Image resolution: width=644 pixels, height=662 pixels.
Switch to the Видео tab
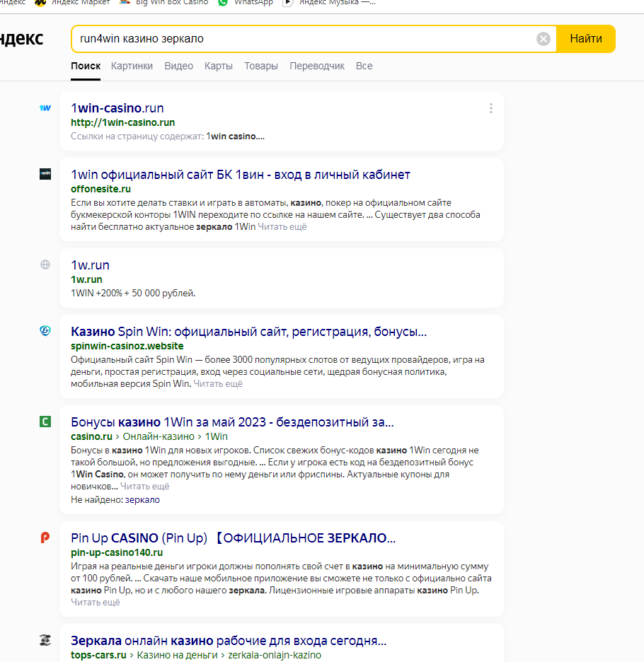pos(178,66)
